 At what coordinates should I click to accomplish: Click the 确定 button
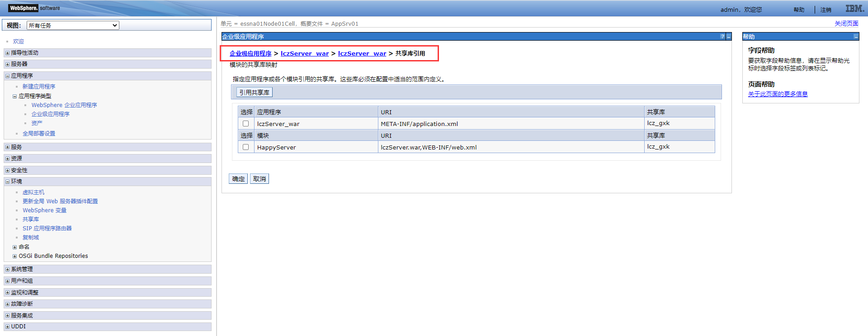coord(238,179)
